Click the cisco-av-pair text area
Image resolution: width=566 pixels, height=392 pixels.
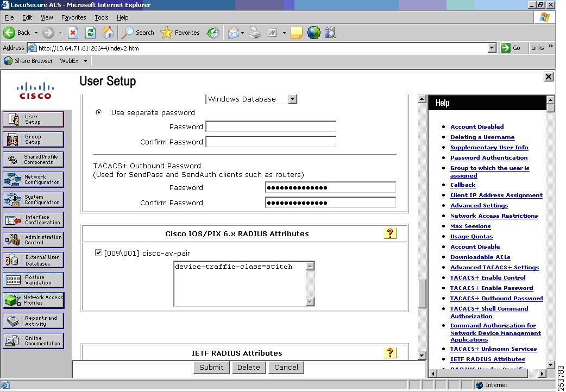point(240,284)
